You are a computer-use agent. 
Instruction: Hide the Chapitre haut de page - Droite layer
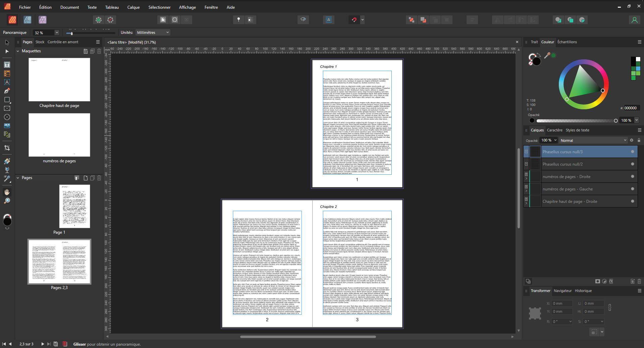[633, 201]
